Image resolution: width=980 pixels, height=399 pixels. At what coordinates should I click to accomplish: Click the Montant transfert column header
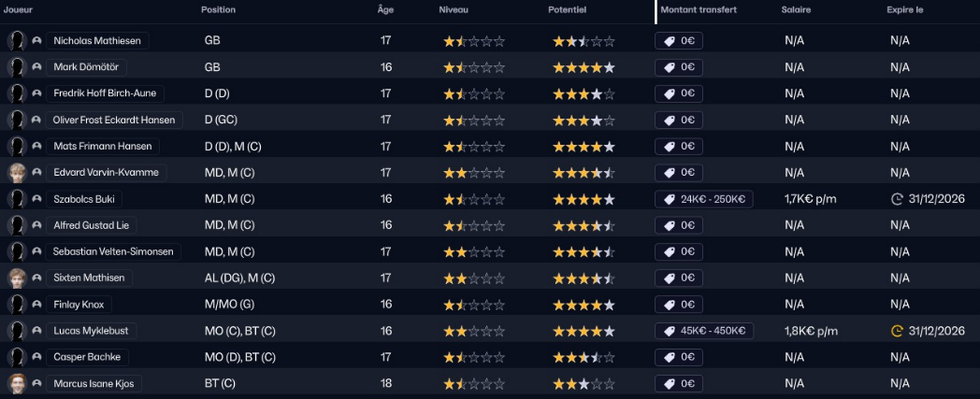(699, 9)
